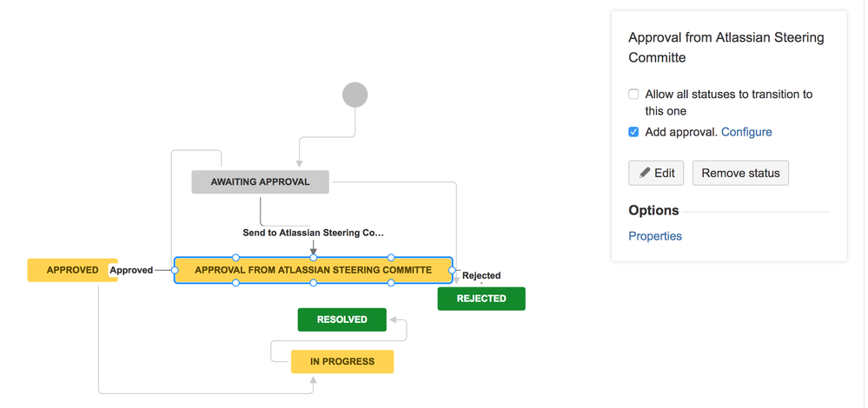
Task: Click left side connector handle of selected status
Action: tap(175, 270)
